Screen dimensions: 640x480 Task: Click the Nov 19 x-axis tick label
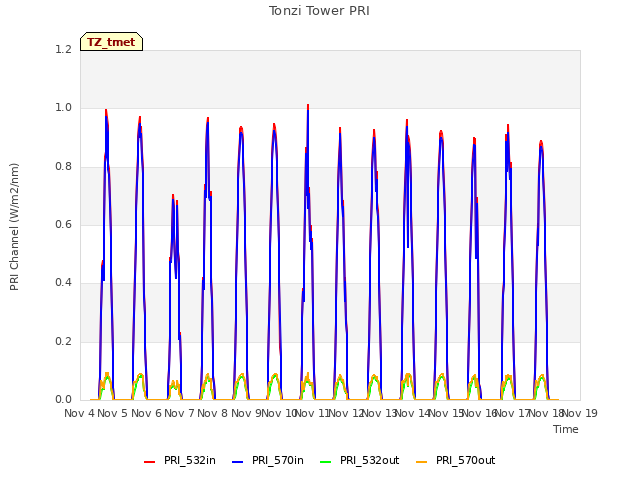point(580,413)
